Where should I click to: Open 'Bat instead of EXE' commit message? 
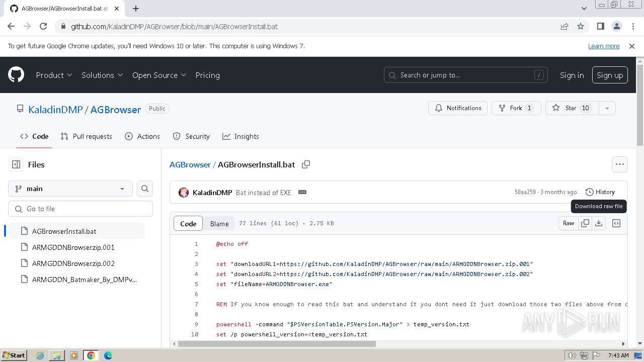[264, 193]
